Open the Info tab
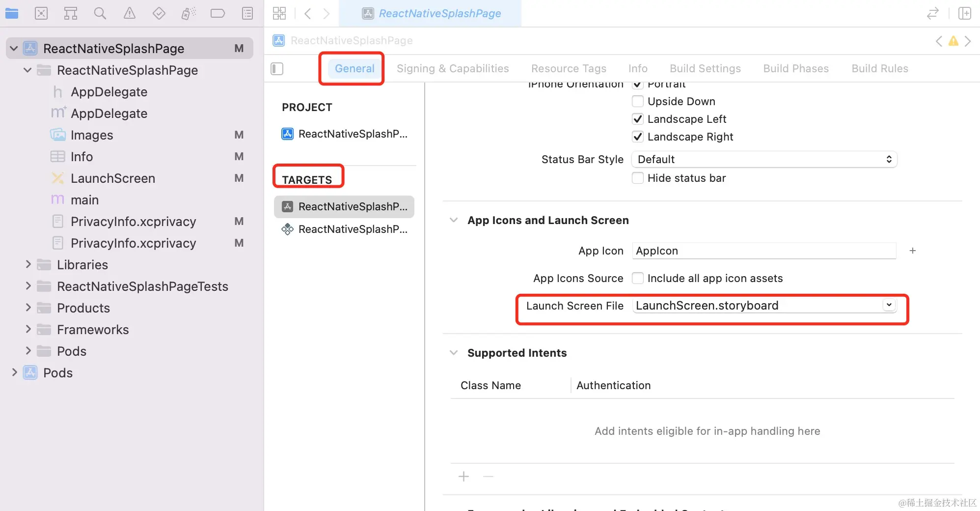This screenshot has height=511, width=980. click(638, 69)
